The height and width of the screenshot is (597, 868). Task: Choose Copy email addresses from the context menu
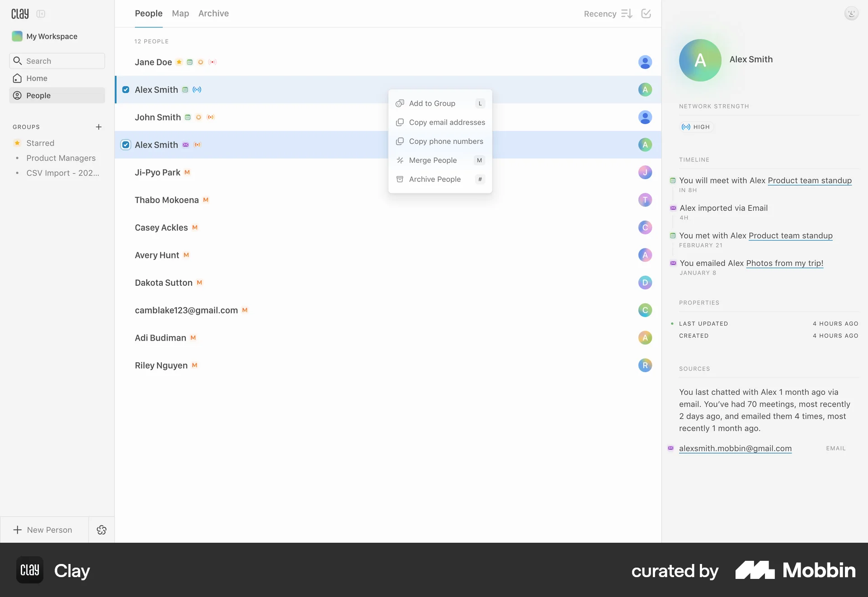[447, 122]
